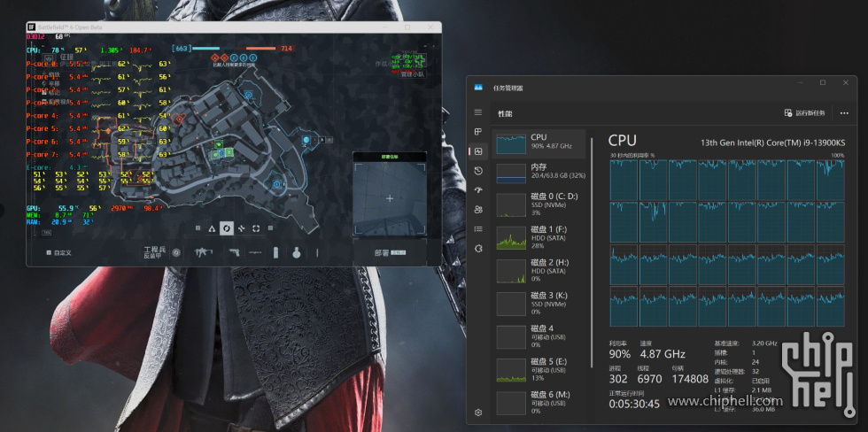The image size is (868, 432).
Task: Click the 工程兵 class name label
Action: 154,250
